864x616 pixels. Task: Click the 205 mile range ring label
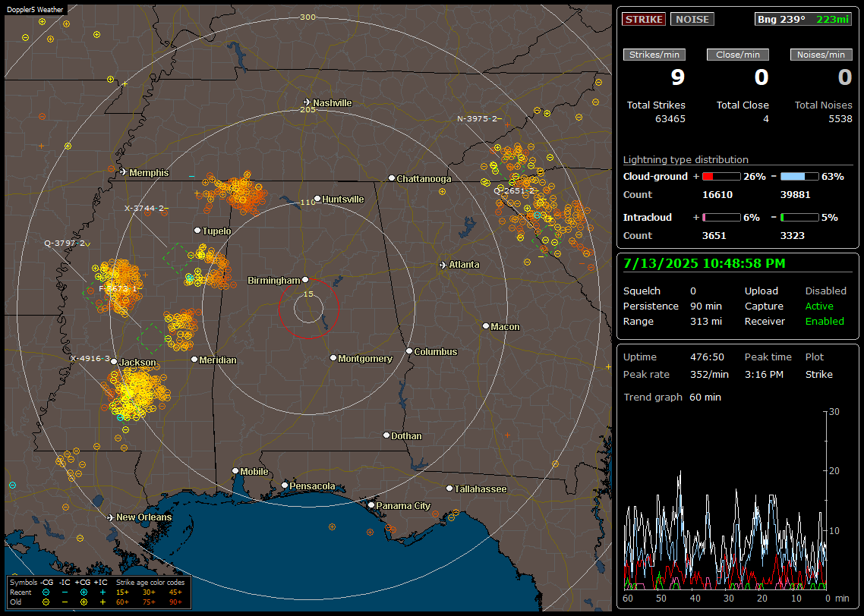click(x=307, y=109)
